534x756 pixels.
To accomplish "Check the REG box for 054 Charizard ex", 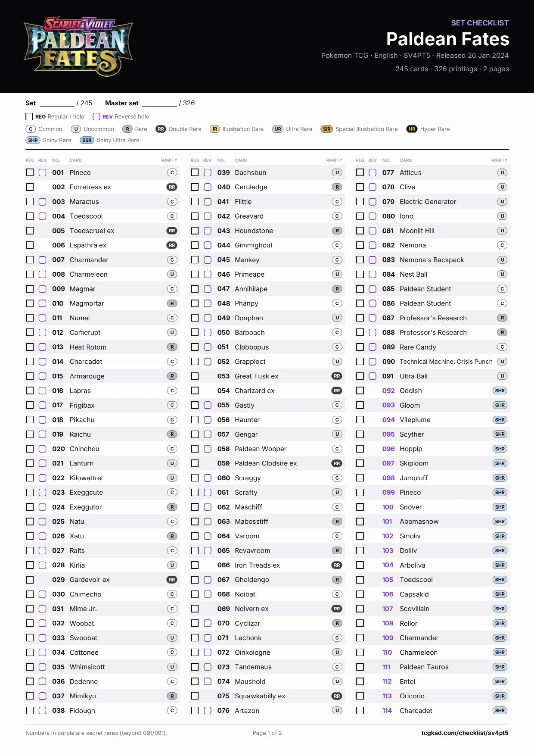I will pos(195,390).
